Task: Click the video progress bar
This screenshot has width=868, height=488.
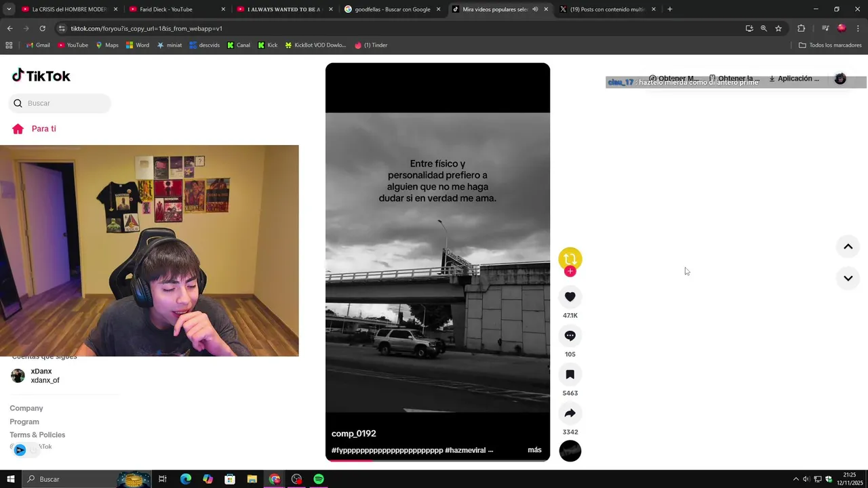Action: click(x=437, y=460)
